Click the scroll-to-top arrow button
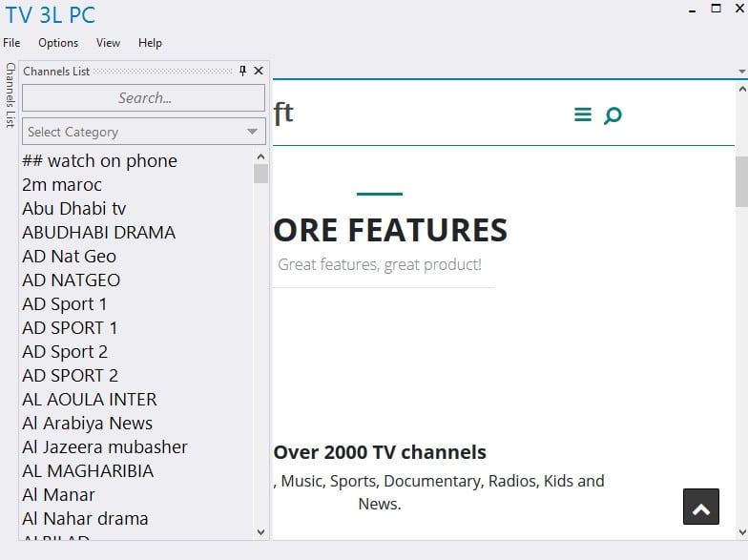 [700, 507]
